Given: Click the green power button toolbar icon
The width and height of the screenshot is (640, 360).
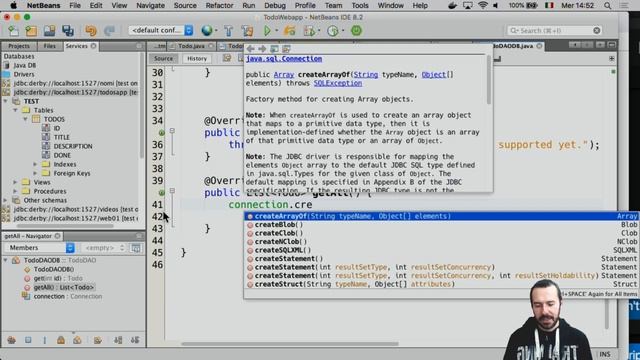Looking at the screenshot, I should [356, 31].
